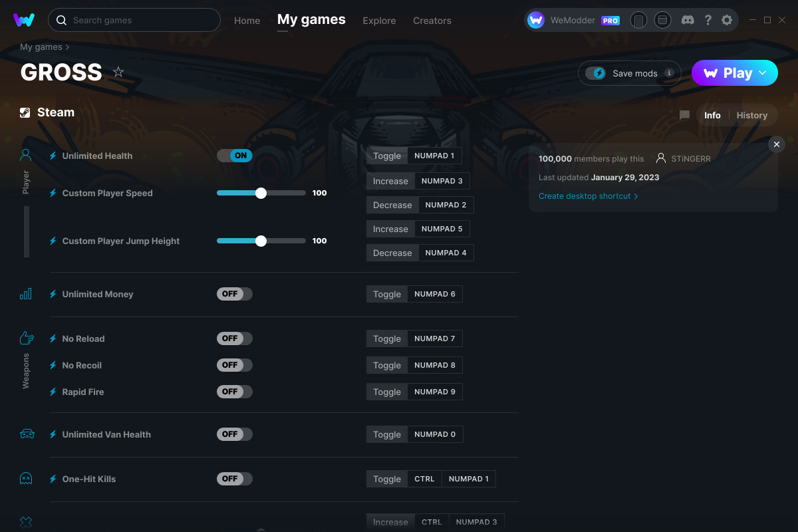
Task: Go to the Home tab
Action: [x=247, y=21]
